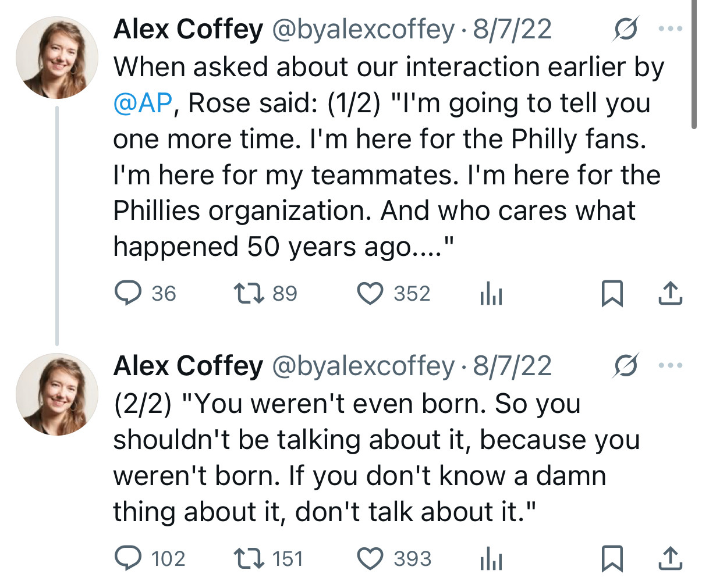Share the first tweet
702x588 pixels.
click(x=670, y=293)
